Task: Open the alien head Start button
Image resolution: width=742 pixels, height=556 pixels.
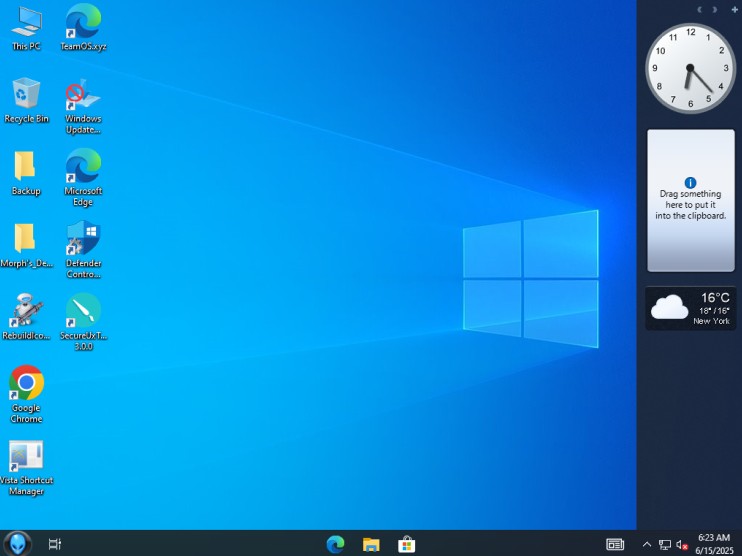Action: tap(18, 544)
